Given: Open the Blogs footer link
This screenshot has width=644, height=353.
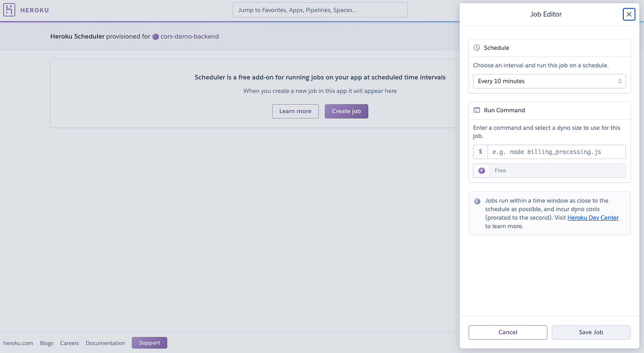Looking at the screenshot, I should coord(46,343).
